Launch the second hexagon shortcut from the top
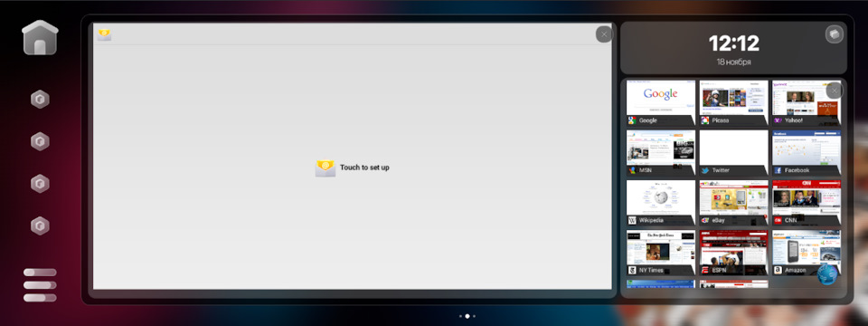This screenshot has width=868, height=326. (40, 141)
